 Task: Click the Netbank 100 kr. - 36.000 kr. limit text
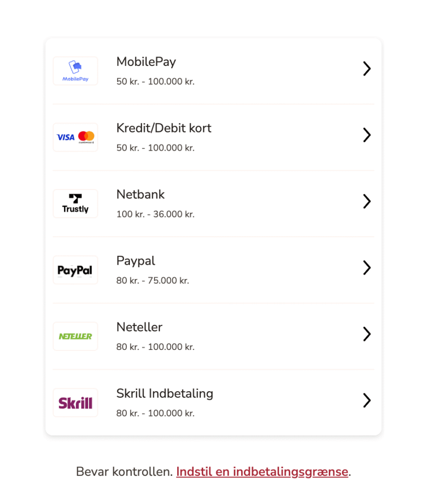[155, 214]
